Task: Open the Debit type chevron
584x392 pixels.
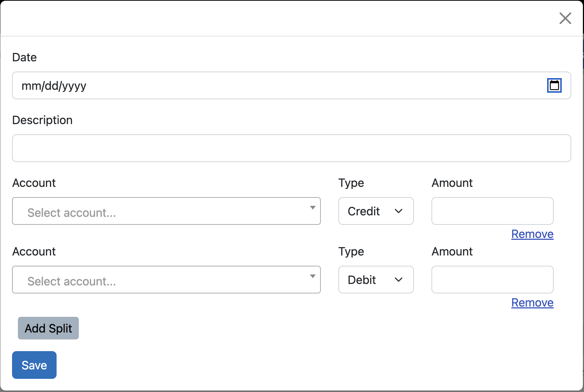Action: coord(399,280)
